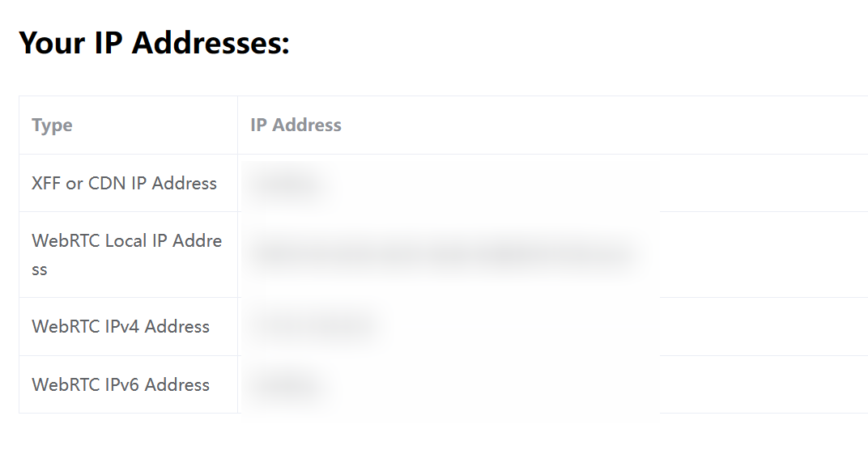Click the "XFF" text in first row
868x454 pixels.
(46, 183)
